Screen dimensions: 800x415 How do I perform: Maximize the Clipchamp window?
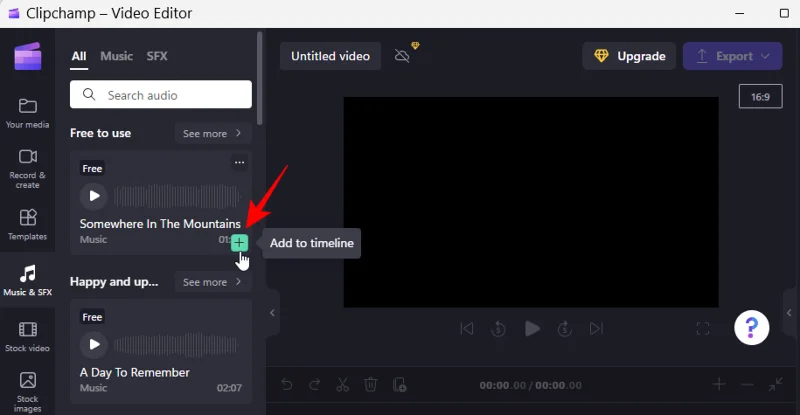pyautogui.click(x=784, y=13)
